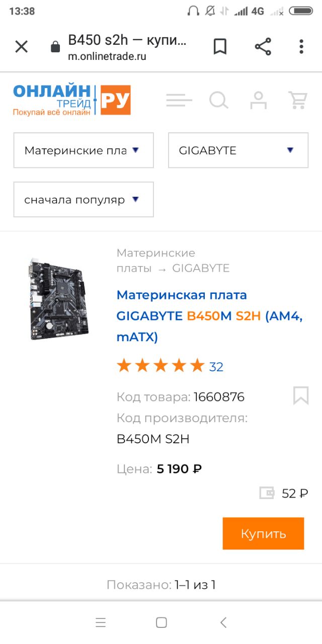Open the 32 reviews count link

tap(216, 367)
